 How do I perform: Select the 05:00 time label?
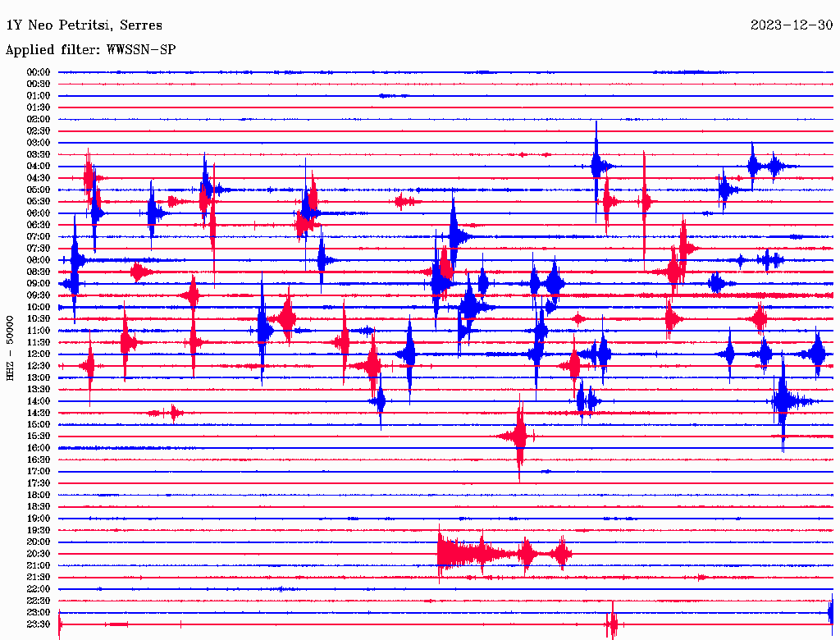(39, 190)
